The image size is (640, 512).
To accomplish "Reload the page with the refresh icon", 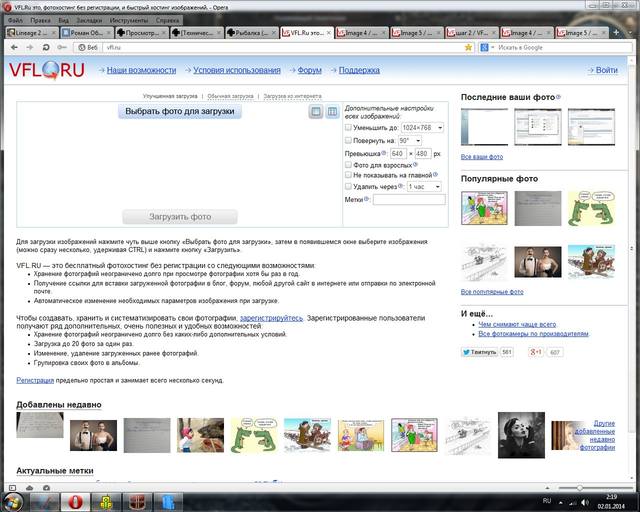I will coord(46,47).
